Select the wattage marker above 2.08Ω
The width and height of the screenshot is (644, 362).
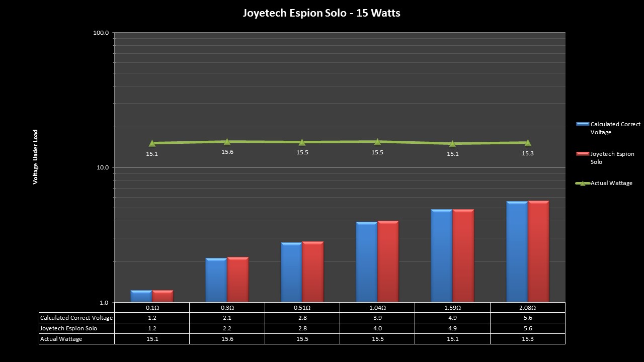pos(528,143)
